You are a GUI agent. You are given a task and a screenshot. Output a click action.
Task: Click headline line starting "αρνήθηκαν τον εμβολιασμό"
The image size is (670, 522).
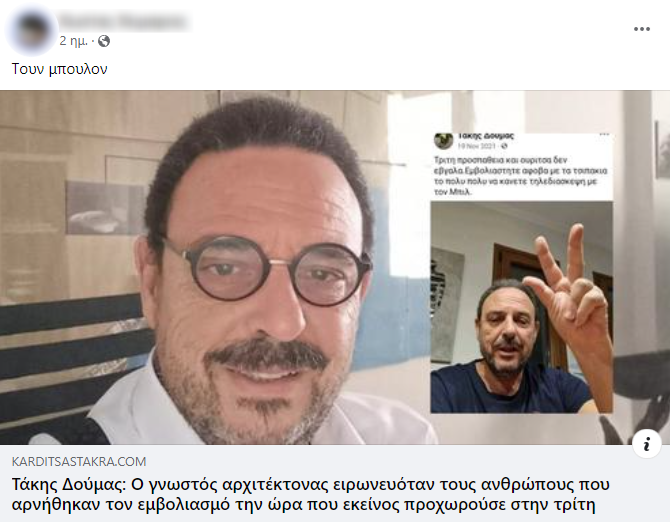click(303, 505)
